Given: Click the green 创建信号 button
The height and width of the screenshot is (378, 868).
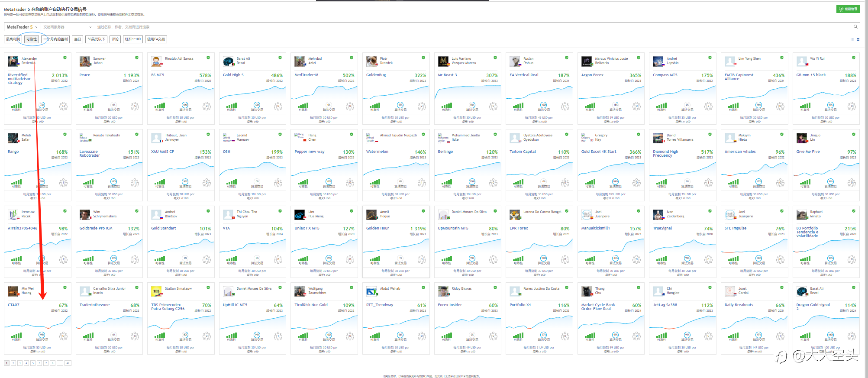Looking at the screenshot, I should tap(848, 9).
